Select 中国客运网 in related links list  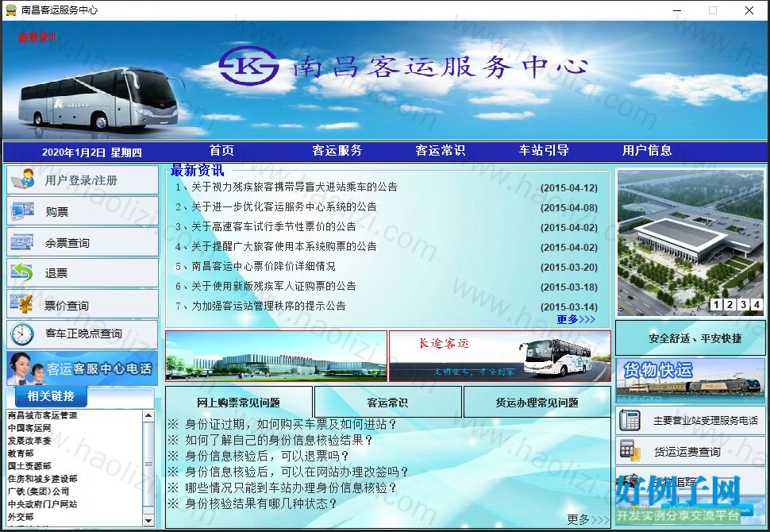pyautogui.click(x=29, y=428)
